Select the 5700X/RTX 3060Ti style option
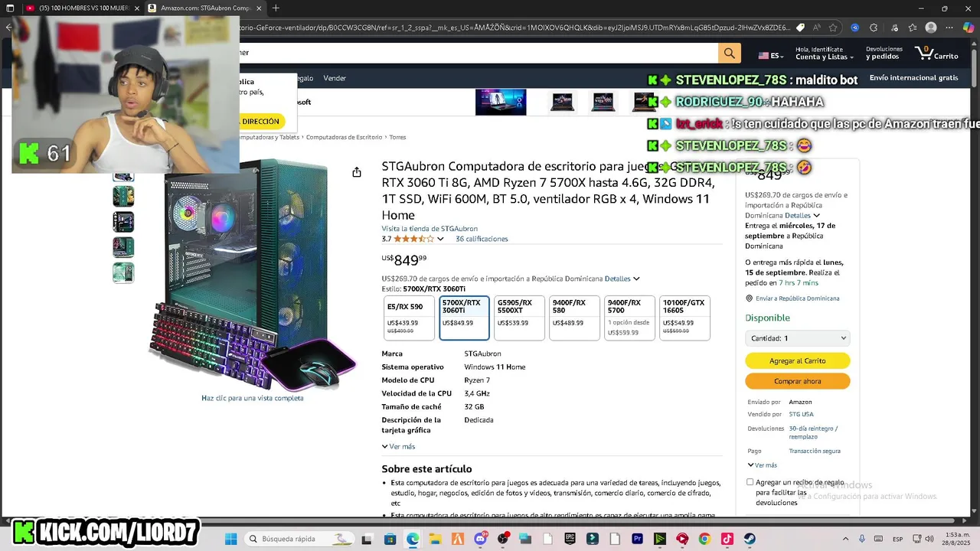The image size is (980, 551). click(464, 318)
